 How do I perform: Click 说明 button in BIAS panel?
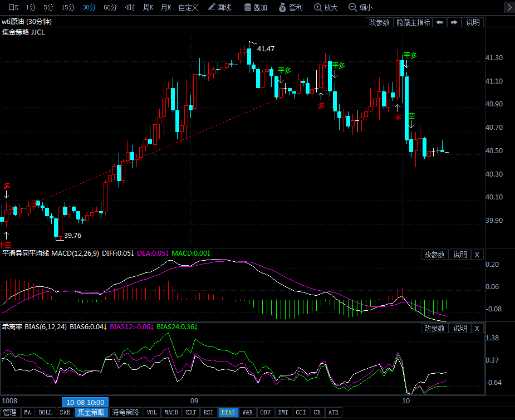(460, 328)
